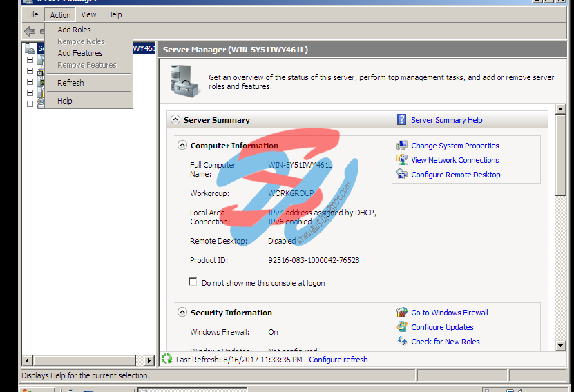Click the Windows Firewall icon
Viewport: 574px width, 392px height.
point(402,312)
